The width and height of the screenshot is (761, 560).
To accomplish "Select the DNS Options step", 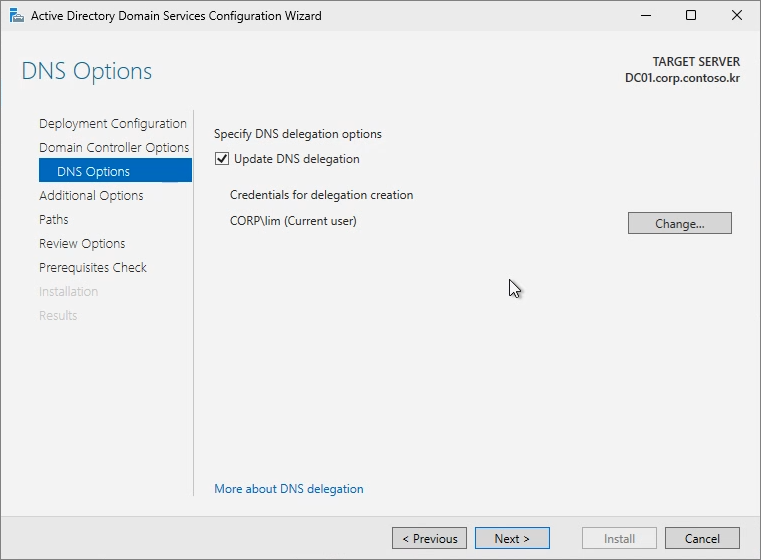I will (116, 171).
